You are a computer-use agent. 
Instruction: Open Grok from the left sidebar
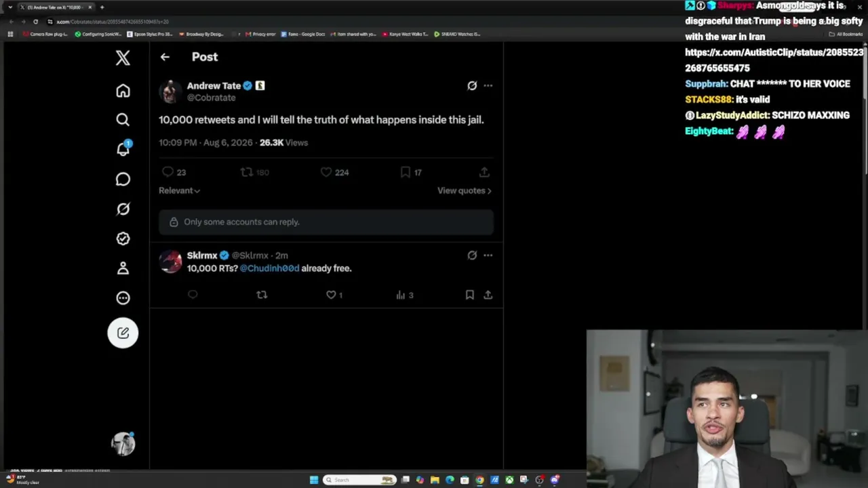[123, 209]
